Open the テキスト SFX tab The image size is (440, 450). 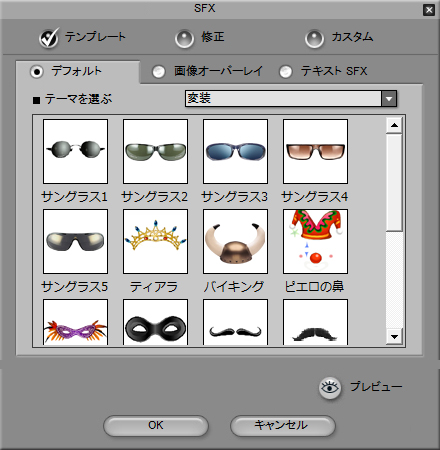pyautogui.click(x=286, y=71)
